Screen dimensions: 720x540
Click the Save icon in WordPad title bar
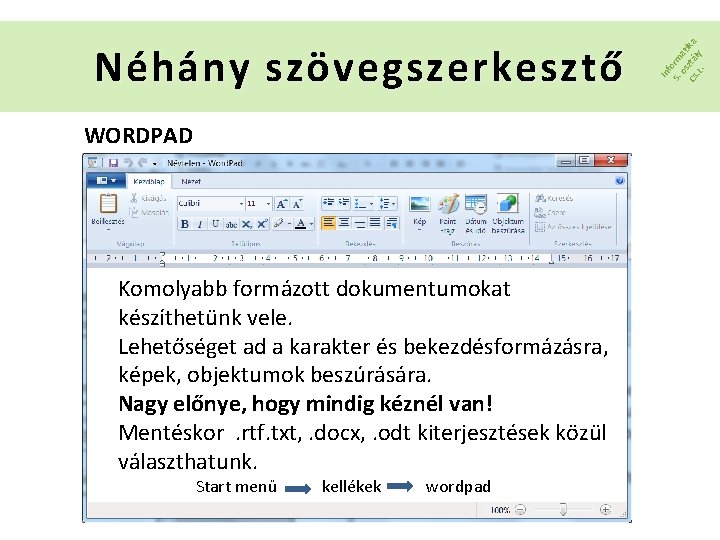click(x=113, y=163)
